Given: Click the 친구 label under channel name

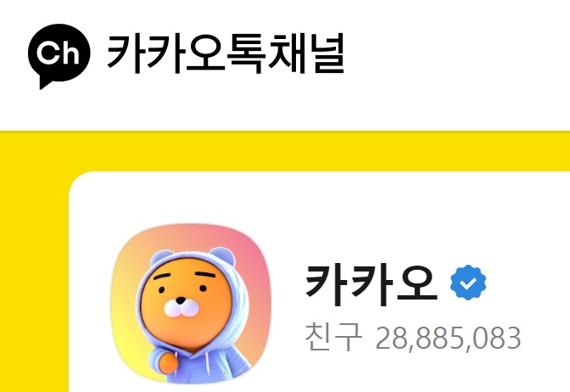Looking at the screenshot, I should click(333, 338).
